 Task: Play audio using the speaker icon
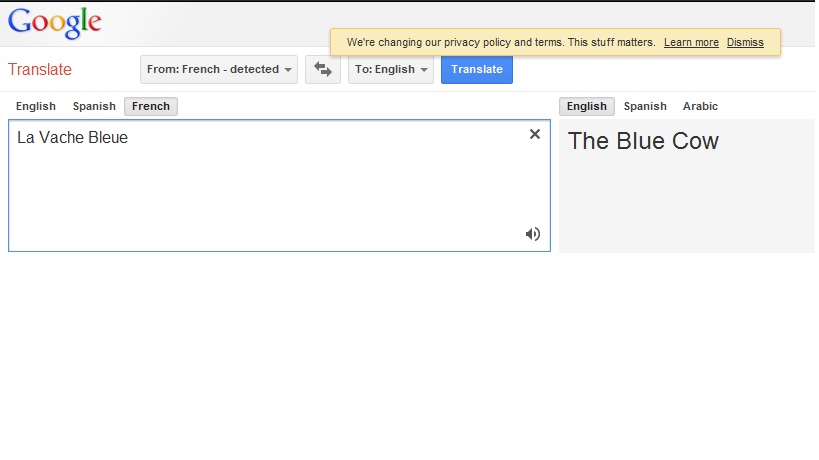pyautogui.click(x=532, y=234)
